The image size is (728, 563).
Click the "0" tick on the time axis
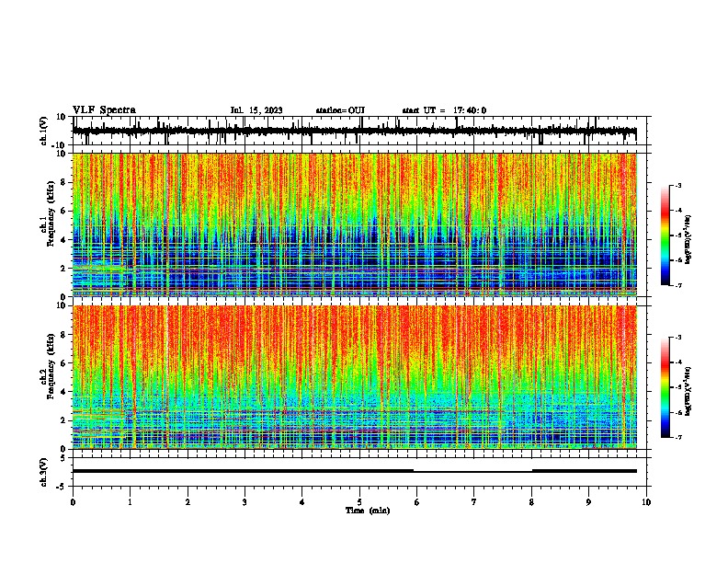coord(73,502)
